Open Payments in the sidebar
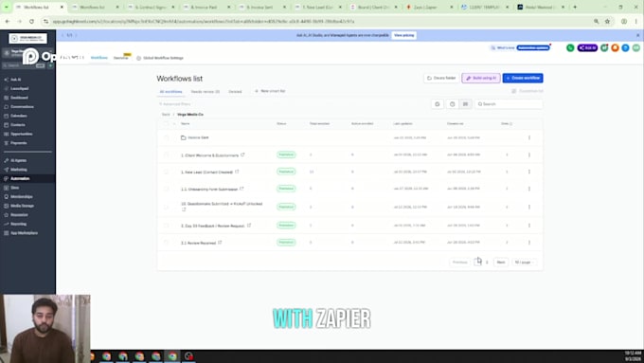The image size is (644, 363). tap(19, 143)
